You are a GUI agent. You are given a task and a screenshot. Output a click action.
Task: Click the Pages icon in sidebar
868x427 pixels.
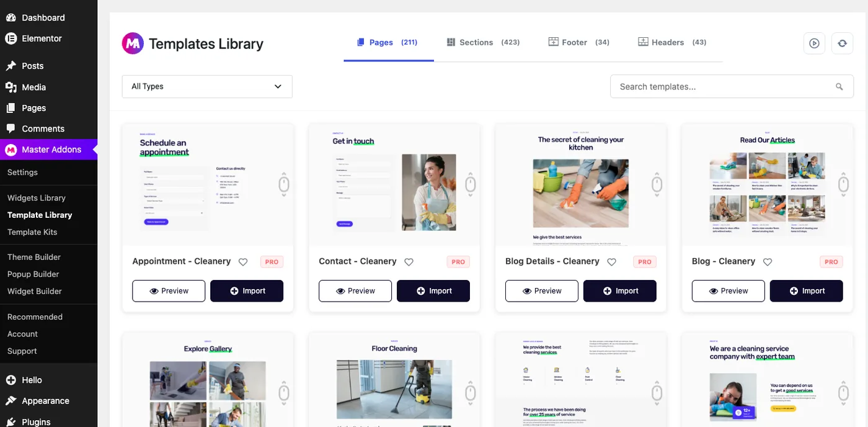11,108
